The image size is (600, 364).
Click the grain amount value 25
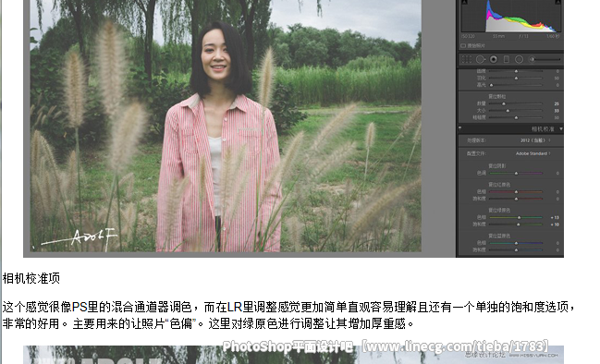(557, 103)
